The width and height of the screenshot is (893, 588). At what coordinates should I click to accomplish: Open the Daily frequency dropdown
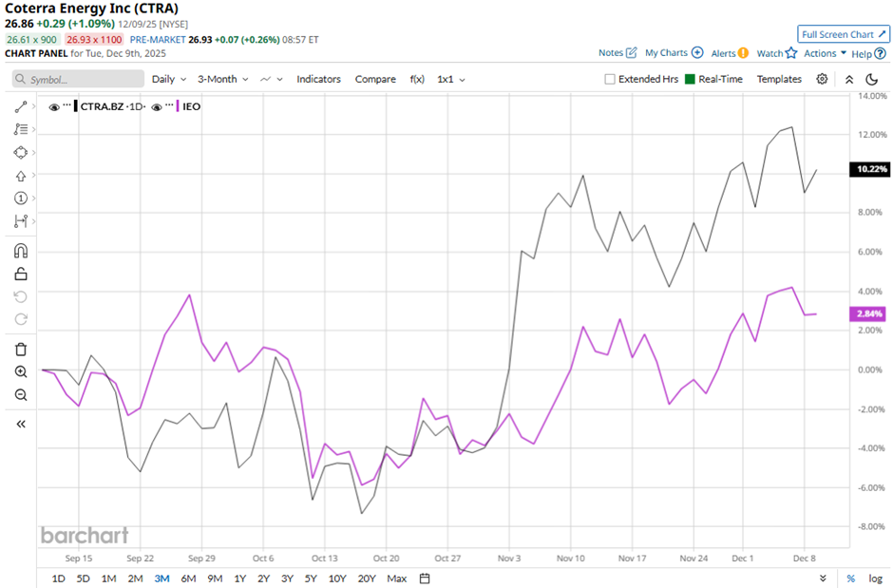tap(169, 79)
